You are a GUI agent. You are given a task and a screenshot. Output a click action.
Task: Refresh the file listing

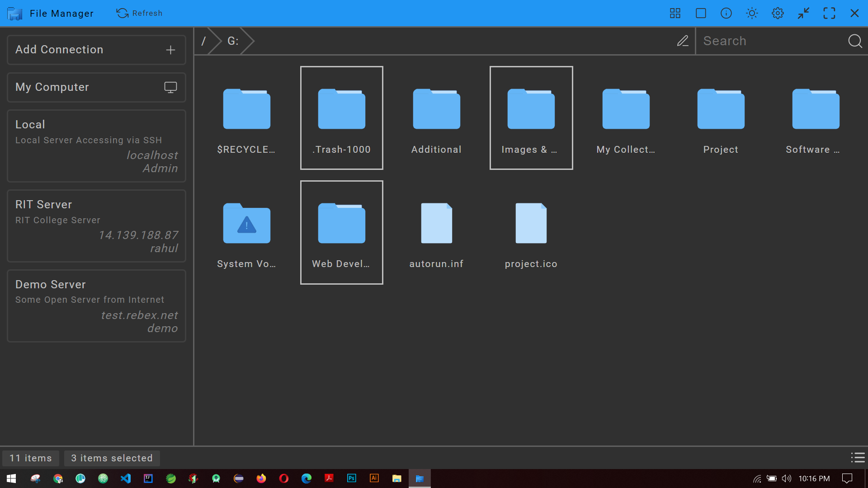(x=139, y=13)
